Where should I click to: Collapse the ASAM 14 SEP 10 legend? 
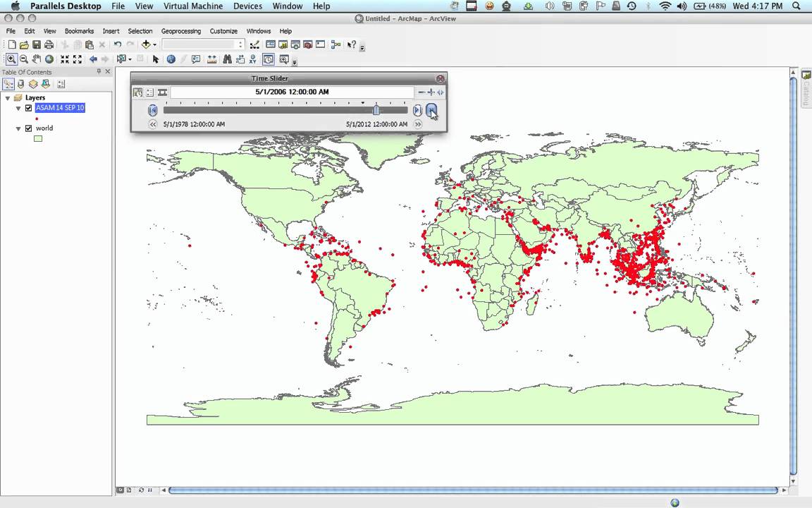[x=18, y=109]
